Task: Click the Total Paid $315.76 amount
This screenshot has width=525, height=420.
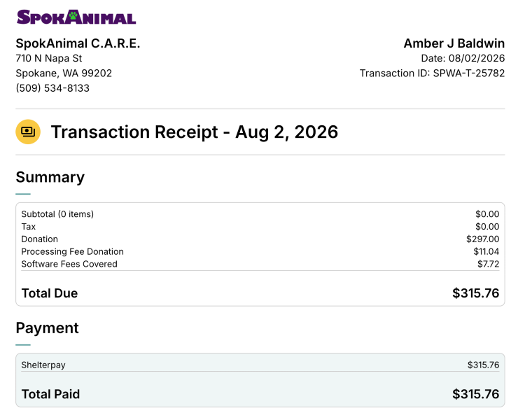Action: [x=475, y=394]
